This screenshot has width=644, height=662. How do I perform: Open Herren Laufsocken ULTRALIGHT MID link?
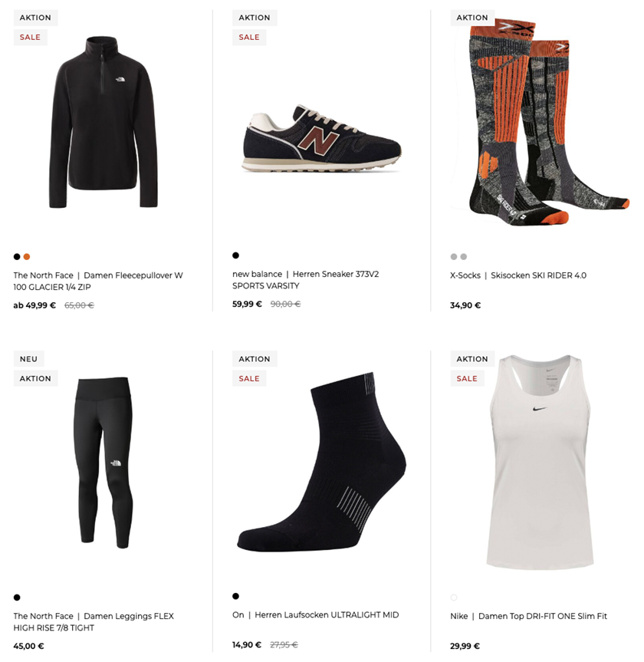click(x=315, y=614)
